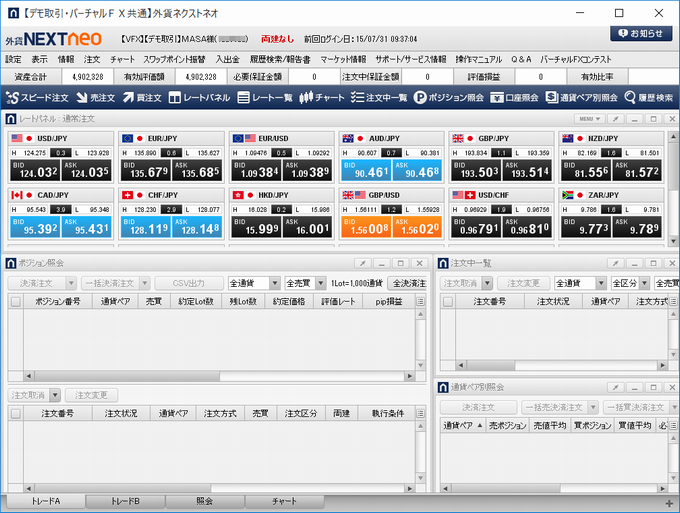Open the Q&A menu

521,59
